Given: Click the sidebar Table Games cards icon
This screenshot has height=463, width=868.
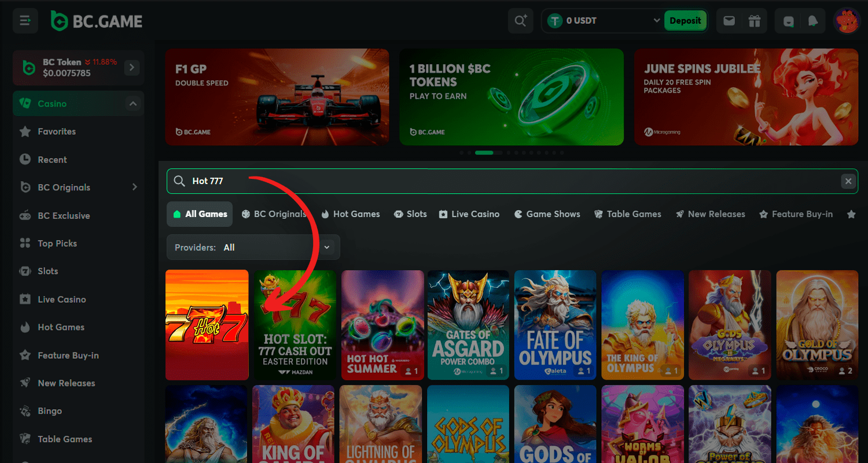Looking at the screenshot, I should pos(25,439).
